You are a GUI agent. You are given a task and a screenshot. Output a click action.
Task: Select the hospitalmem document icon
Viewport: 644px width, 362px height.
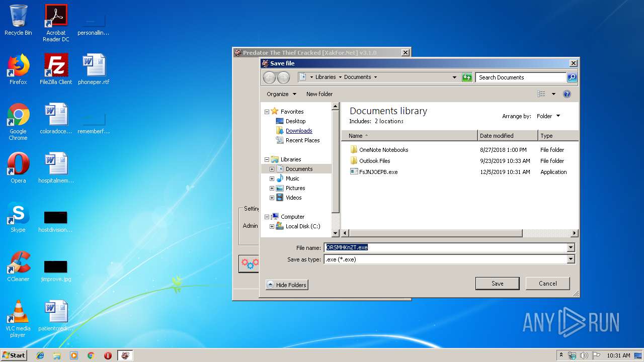(56, 168)
